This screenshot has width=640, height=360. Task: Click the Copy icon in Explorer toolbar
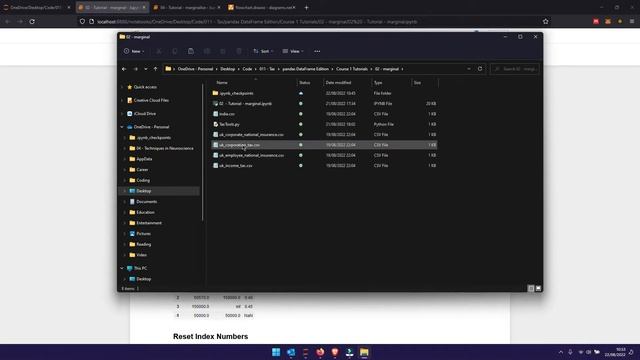point(175,51)
